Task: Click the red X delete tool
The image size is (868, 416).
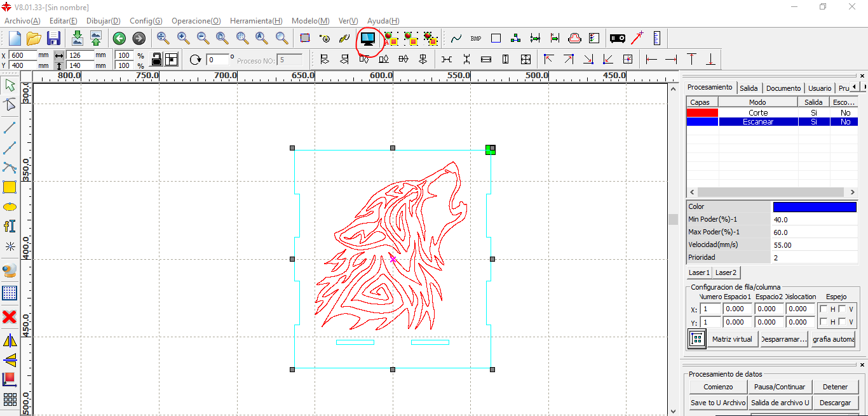Action: pos(10,316)
